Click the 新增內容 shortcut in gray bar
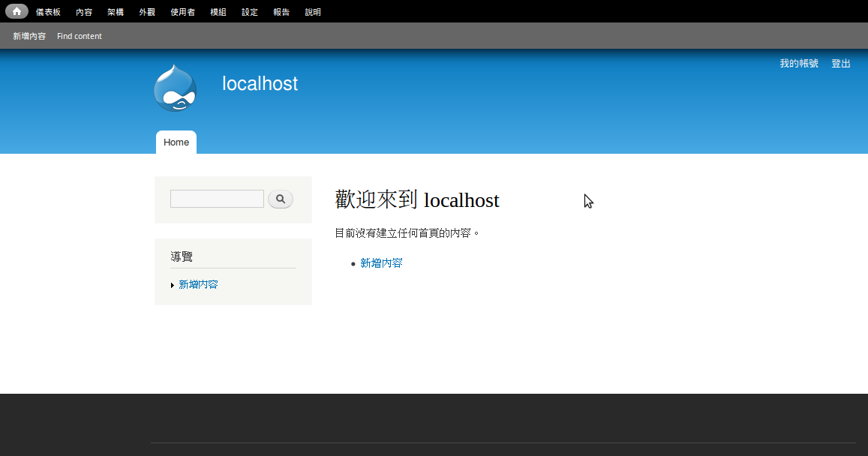868x456 pixels. tap(29, 36)
